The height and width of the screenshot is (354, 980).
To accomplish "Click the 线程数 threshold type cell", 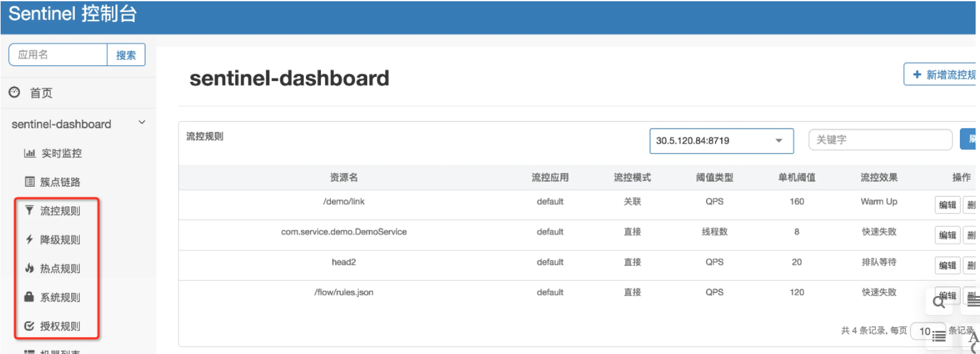I will [715, 232].
